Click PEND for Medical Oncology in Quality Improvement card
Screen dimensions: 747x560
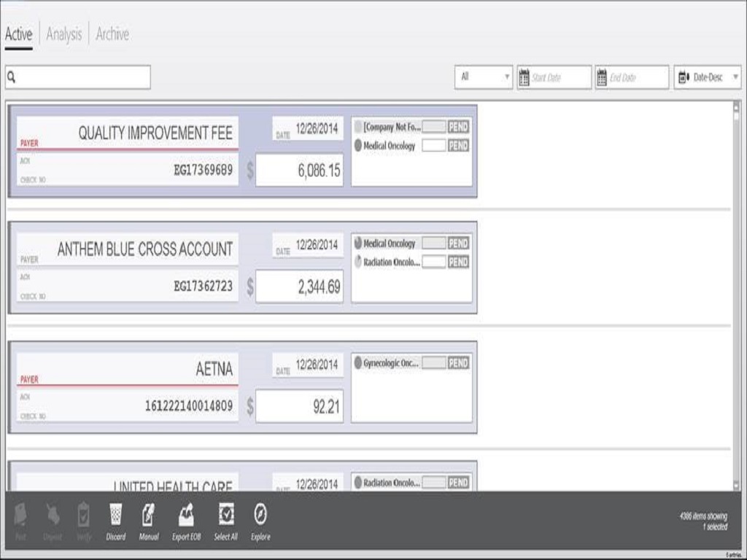point(458,146)
